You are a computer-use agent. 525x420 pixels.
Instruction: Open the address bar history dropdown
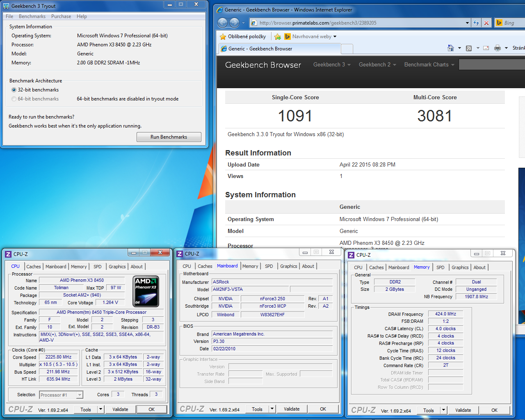pyautogui.click(x=467, y=23)
